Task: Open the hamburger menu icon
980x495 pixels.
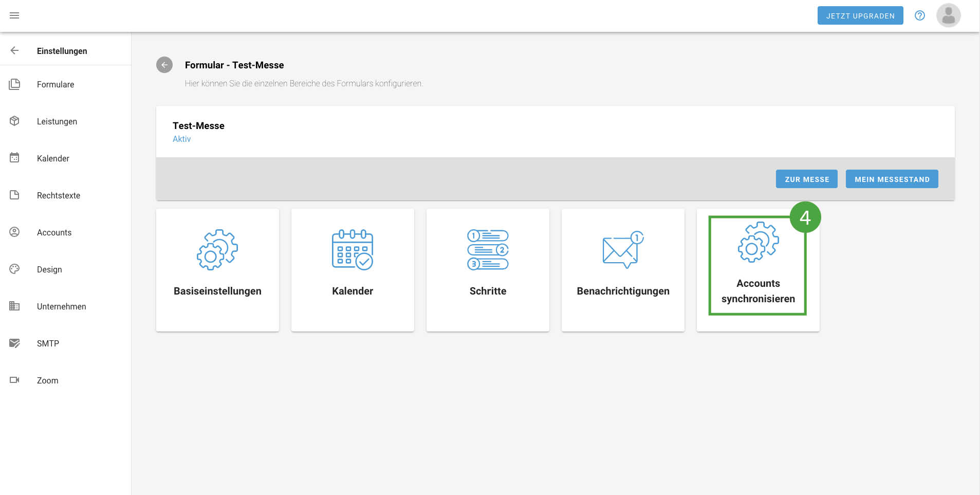Action: pyautogui.click(x=14, y=15)
